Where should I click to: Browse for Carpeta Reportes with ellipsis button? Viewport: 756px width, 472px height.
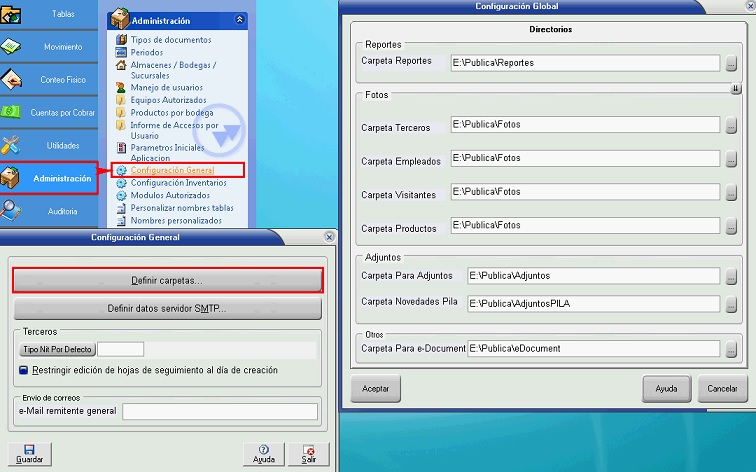(731, 63)
